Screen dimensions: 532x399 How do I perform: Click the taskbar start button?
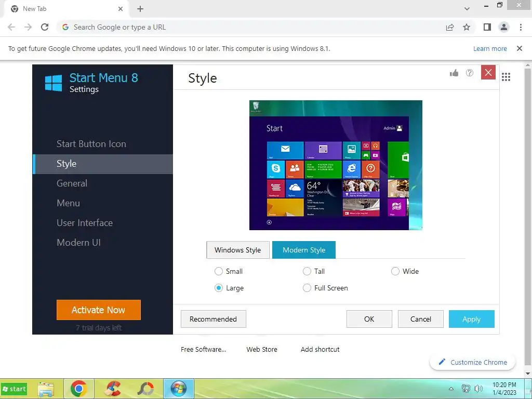pyautogui.click(x=14, y=389)
